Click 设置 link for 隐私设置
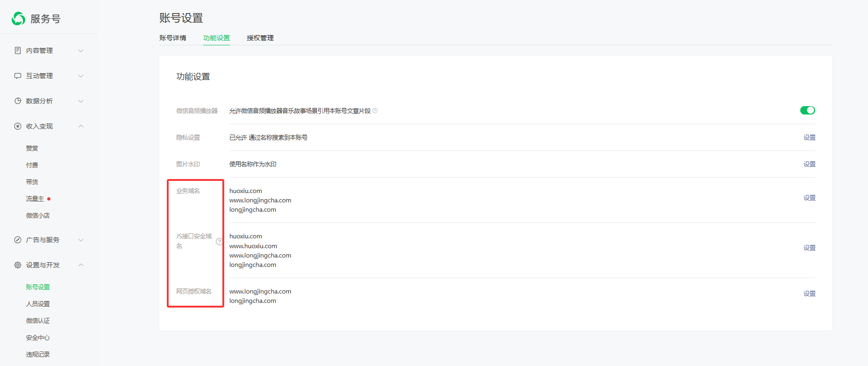The width and height of the screenshot is (868, 366). coord(809,137)
